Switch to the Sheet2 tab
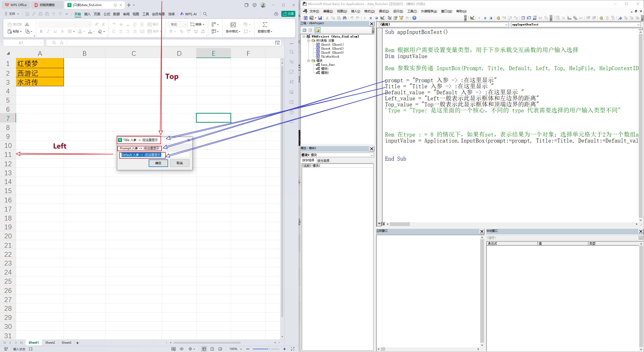This screenshot has width=644, height=352. pos(50,343)
